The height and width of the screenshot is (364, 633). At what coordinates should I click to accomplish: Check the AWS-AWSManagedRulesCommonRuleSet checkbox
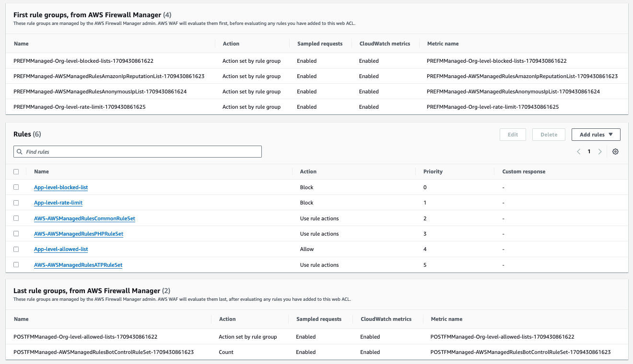[x=16, y=218]
